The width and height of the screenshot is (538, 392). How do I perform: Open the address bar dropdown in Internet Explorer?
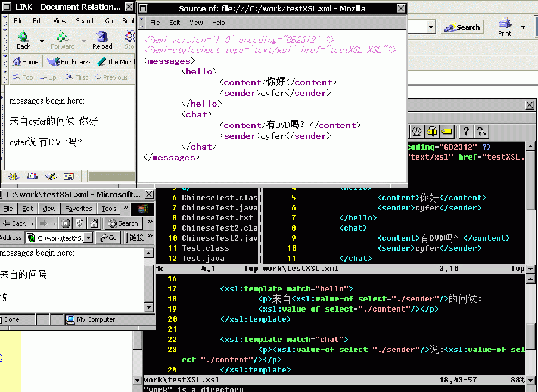click(89, 238)
